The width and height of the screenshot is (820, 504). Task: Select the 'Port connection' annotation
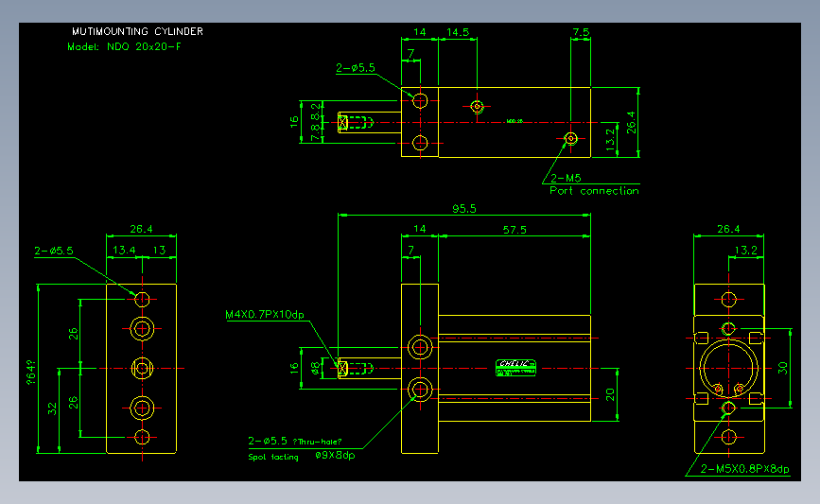point(594,191)
